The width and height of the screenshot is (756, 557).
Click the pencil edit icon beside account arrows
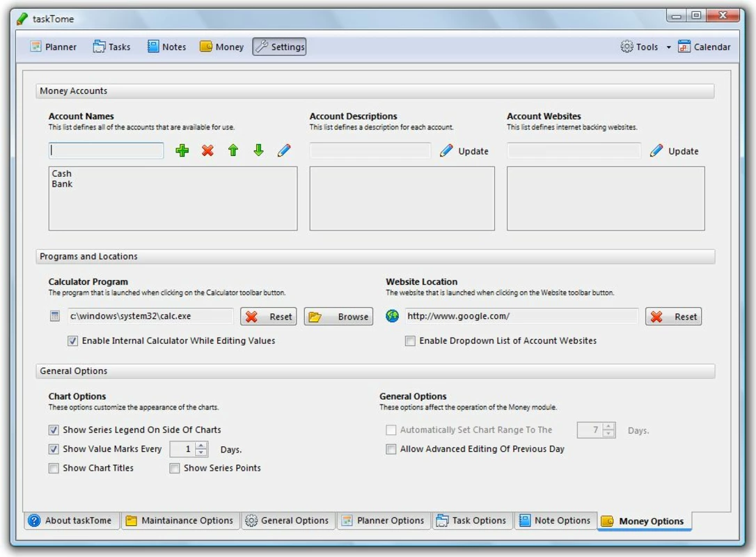click(285, 150)
